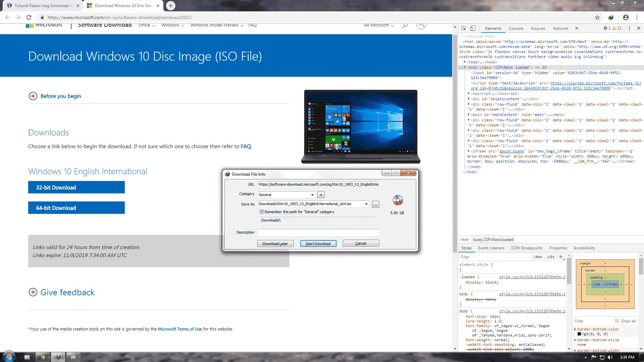The height and width of the screenshot is (362, 644).
Task: Click the Microsoft account sign-in avatar icon
Action: click(421, 25)
